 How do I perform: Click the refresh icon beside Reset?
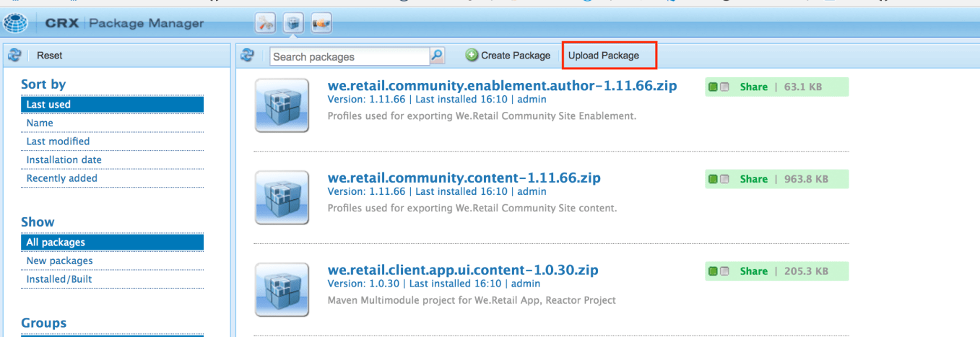point(14,56)
